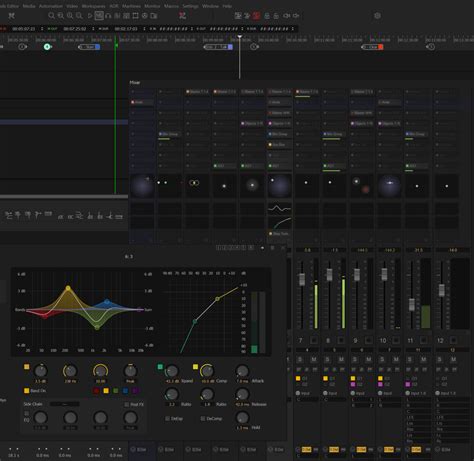Select the green EQ node on the graph
This screenshot has width=474, height=461.
click(97, 327)
